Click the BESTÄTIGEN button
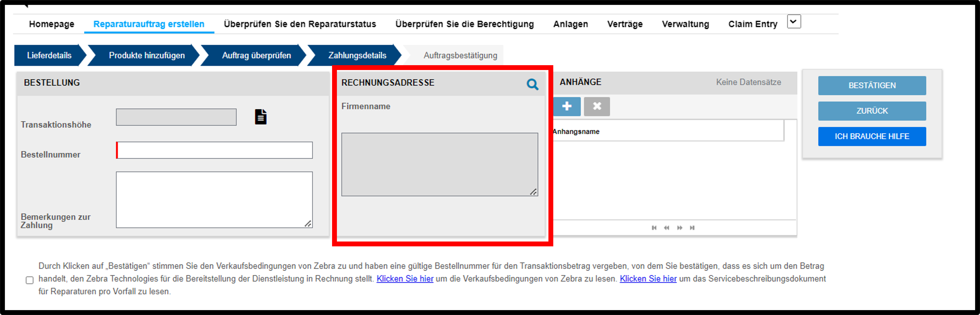The image size is (980, 315). [872, 86]
